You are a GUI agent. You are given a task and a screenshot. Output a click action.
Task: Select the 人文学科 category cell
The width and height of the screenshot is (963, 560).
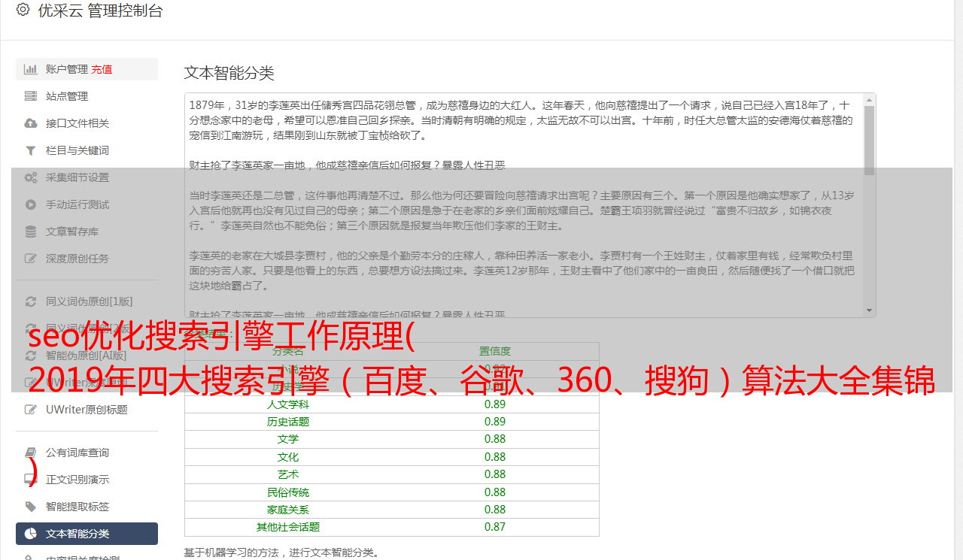[288, 404]
